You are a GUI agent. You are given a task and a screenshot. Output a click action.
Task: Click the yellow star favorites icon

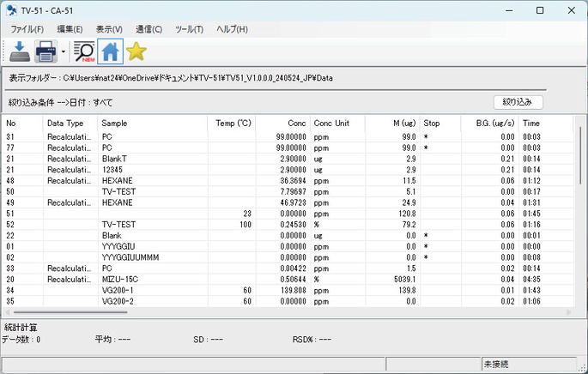[x=136, y=52]
